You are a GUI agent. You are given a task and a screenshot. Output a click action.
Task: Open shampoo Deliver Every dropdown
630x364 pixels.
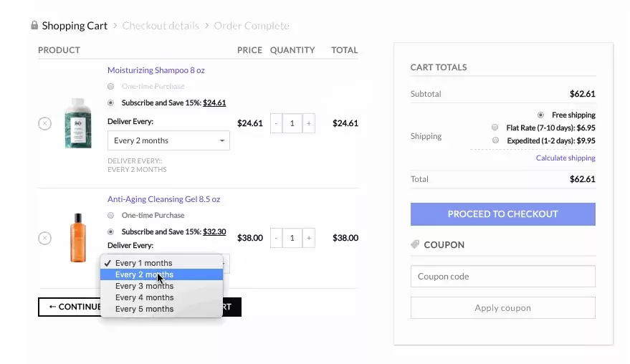click(x=168, y=140)
